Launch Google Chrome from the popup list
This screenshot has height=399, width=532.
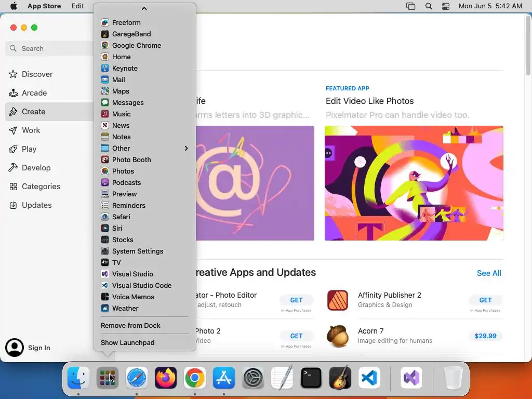pyautogui.click(x=144, y=46)
